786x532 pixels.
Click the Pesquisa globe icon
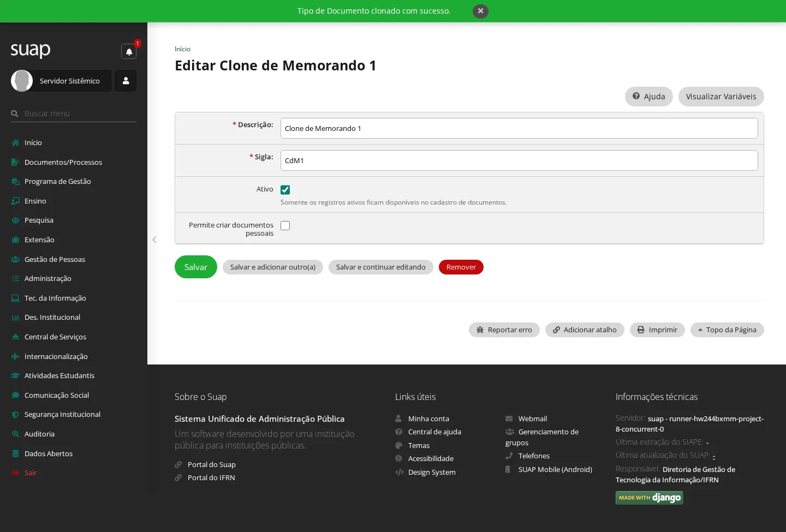coord(15,220)
